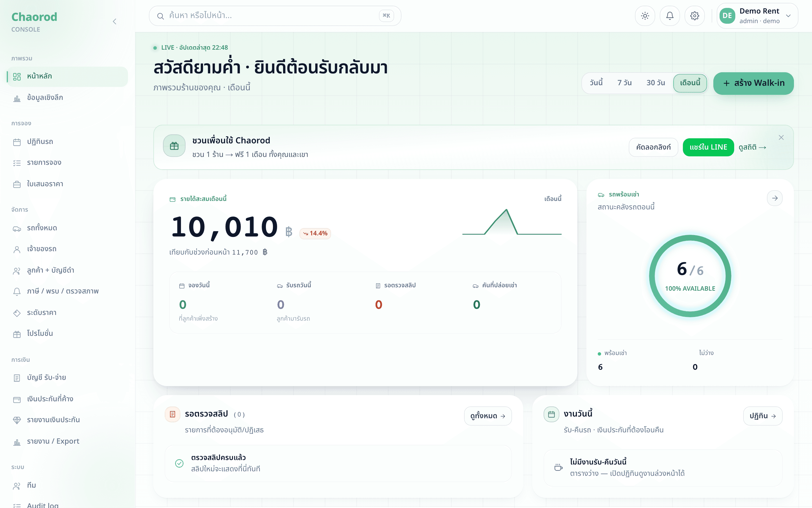Click งานวันนี้ section calendar icon

551,414
